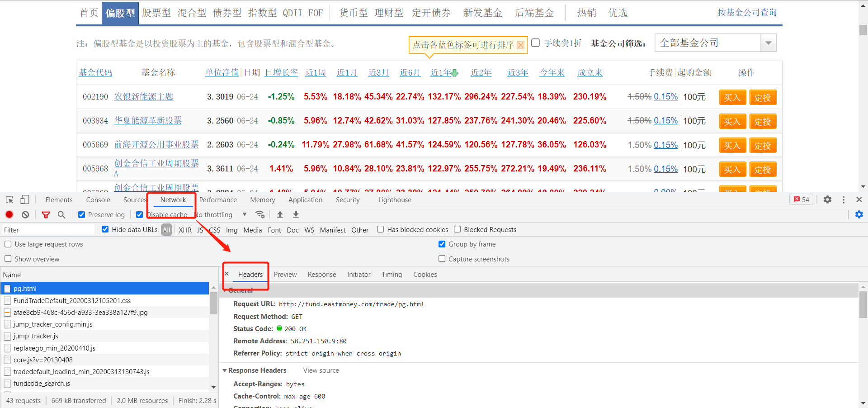Click down arrow of page scrollbar
868x408 pixels.
click(x=863, y=186)
